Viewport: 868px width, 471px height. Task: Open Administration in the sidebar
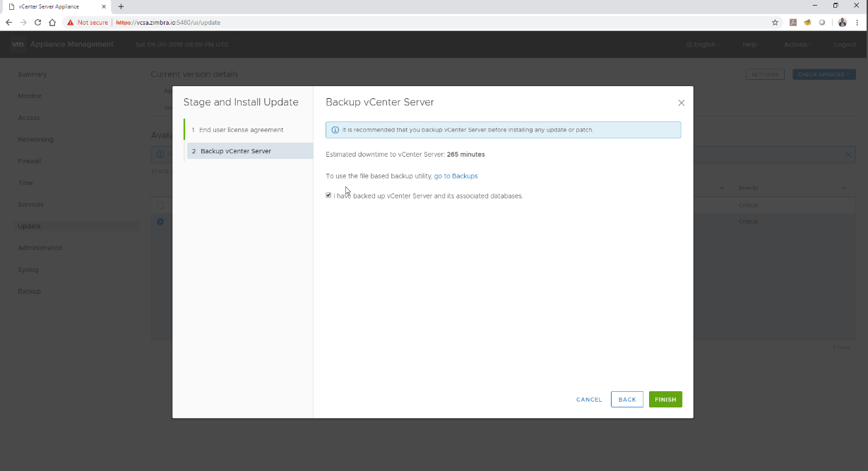40,248
